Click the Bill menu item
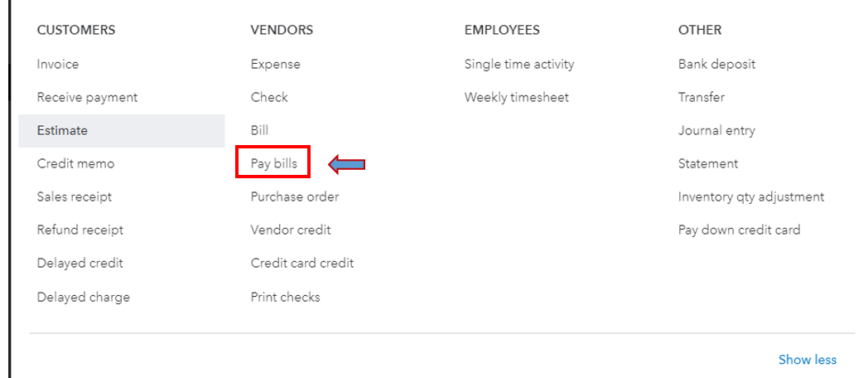This screenshot has height=378, width=868. pos(259,130)
